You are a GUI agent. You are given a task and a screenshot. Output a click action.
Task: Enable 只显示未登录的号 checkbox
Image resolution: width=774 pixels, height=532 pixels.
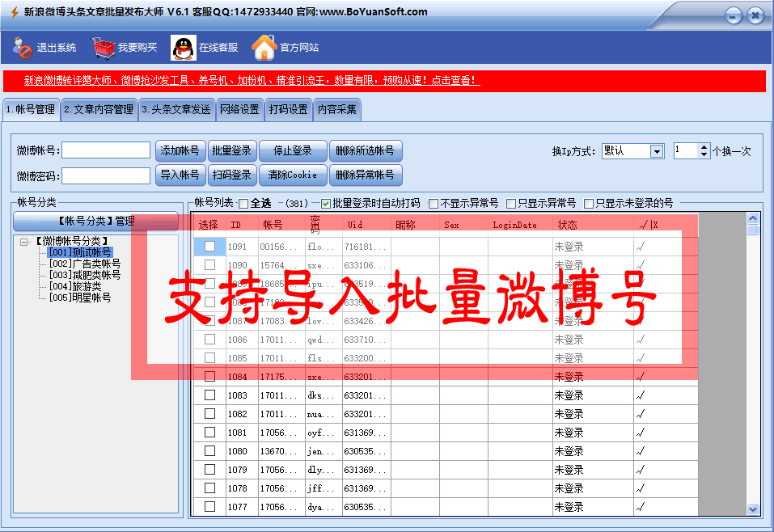point(589,203)
